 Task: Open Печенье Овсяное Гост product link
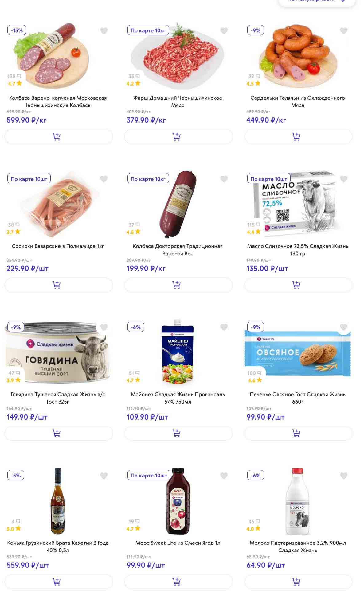click(297, 398)
